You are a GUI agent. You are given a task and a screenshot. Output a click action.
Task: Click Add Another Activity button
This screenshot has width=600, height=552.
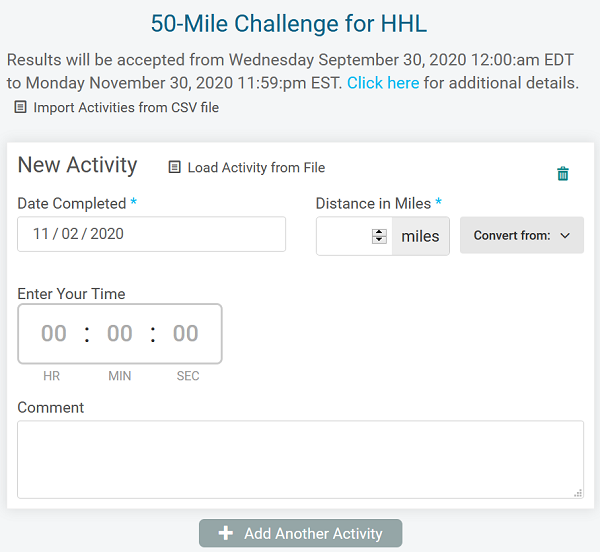point(300,533)
